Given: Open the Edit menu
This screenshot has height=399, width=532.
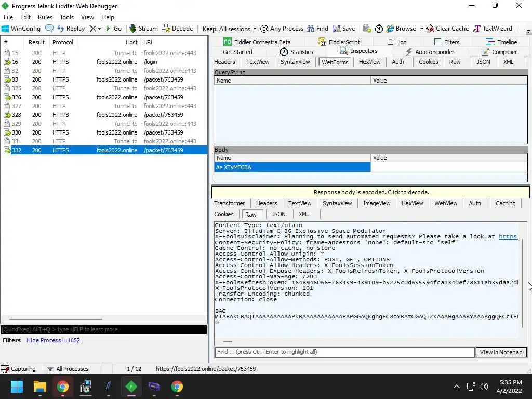Looking at the screenshot, I should coord(25,17).
